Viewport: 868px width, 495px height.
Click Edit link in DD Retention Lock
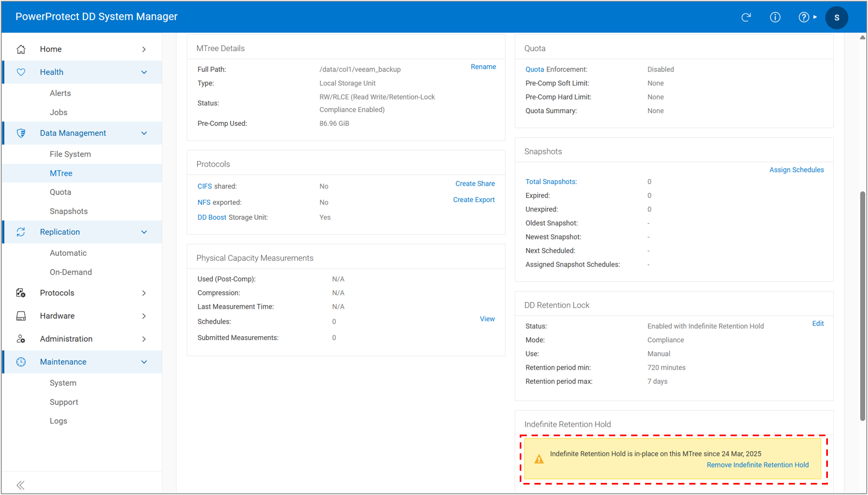[818, 324]
